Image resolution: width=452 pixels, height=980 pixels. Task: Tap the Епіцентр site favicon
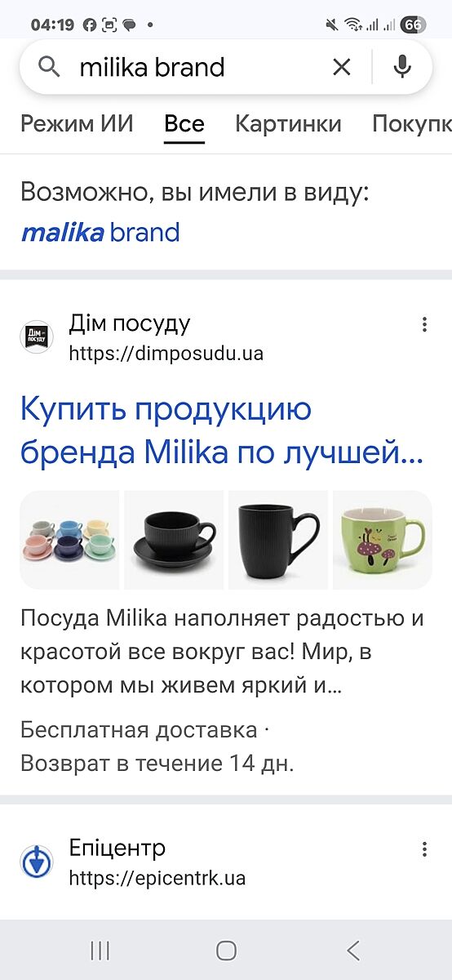[36, 862]
